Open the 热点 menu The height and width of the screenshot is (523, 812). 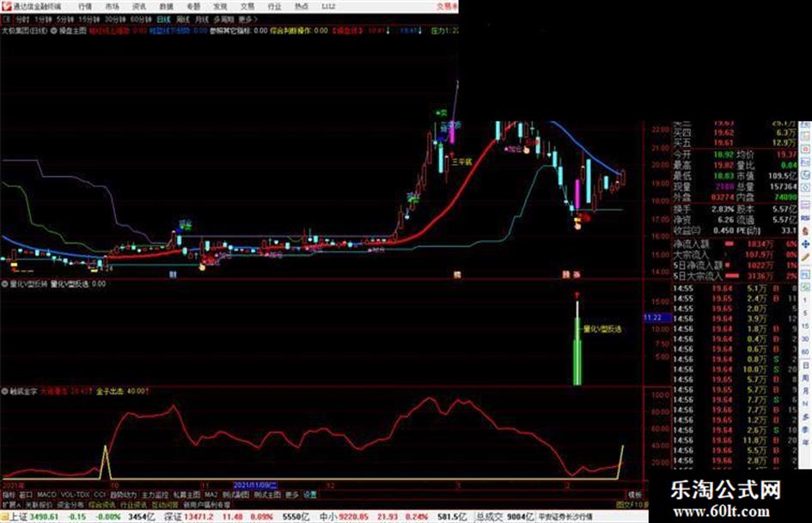tap(301, 7)
